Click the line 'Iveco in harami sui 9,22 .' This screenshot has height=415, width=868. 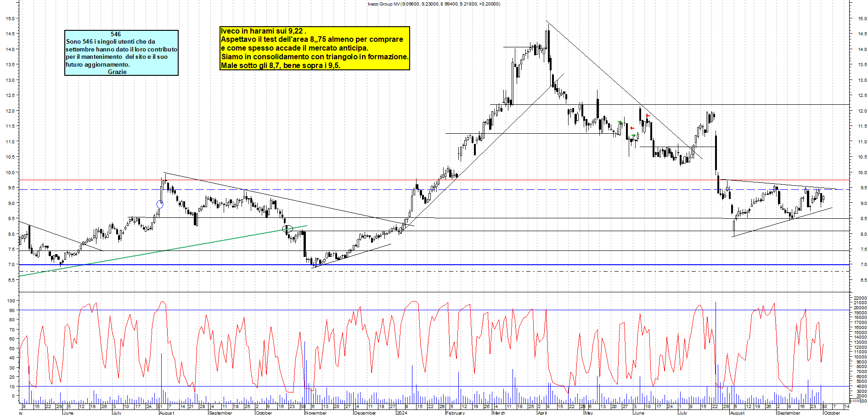264,31
